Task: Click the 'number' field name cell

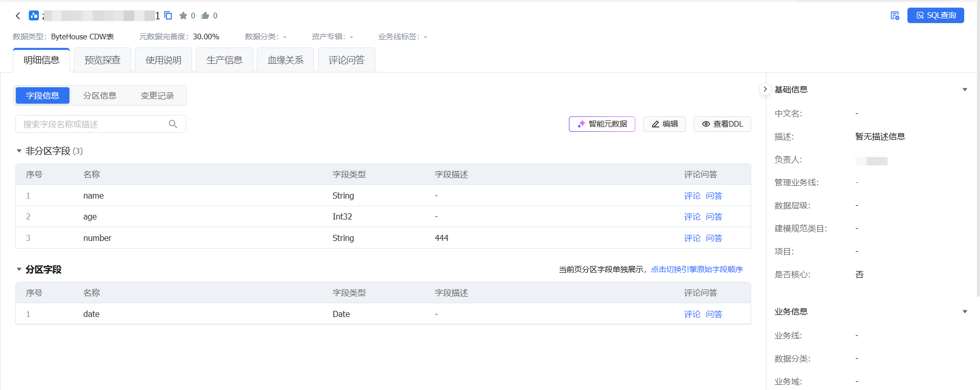Action: tap(97, 238)
